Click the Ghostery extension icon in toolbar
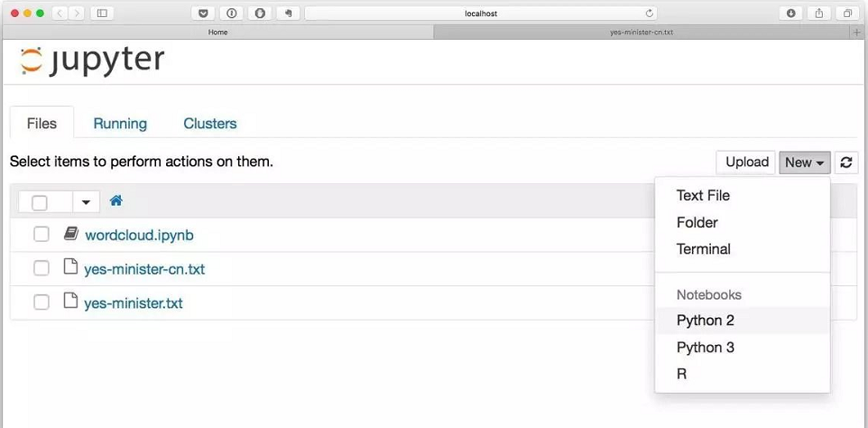 pyautogui.click(x=260, y=14)
